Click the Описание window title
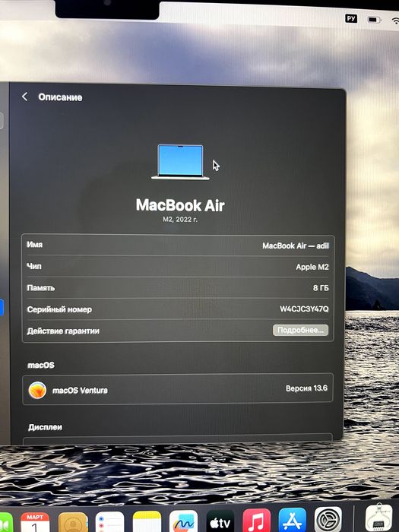399x532 pixels. coord(60,97)
